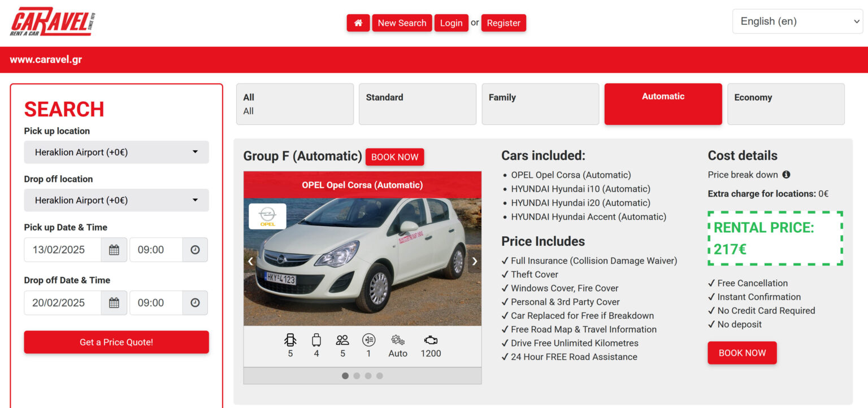The image size is (868, 408).
Task: Select the fourth carousel dot indicator
Action: tap(380, 376)
